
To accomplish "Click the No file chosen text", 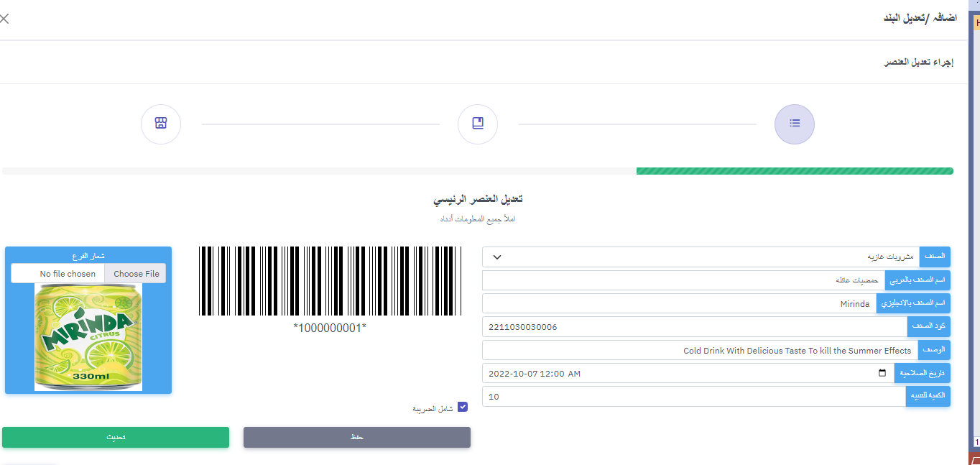I will tap(67, 274).
